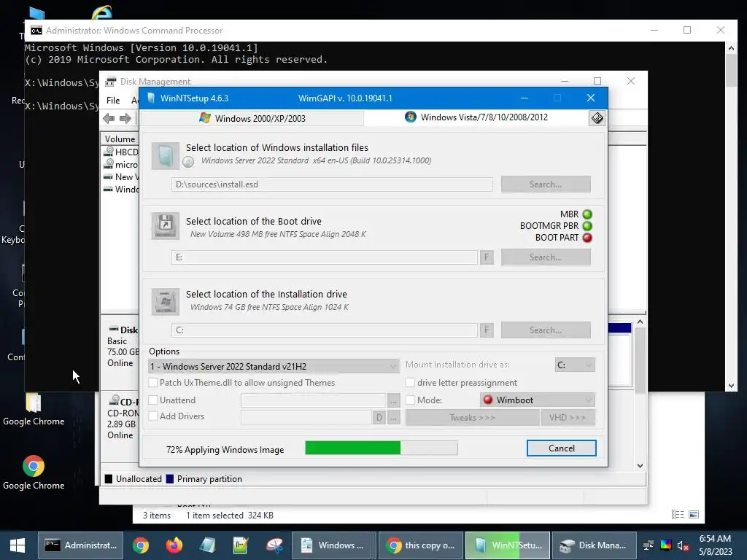
Task: Click Disk Management back arrow
Action: (109, 118)
